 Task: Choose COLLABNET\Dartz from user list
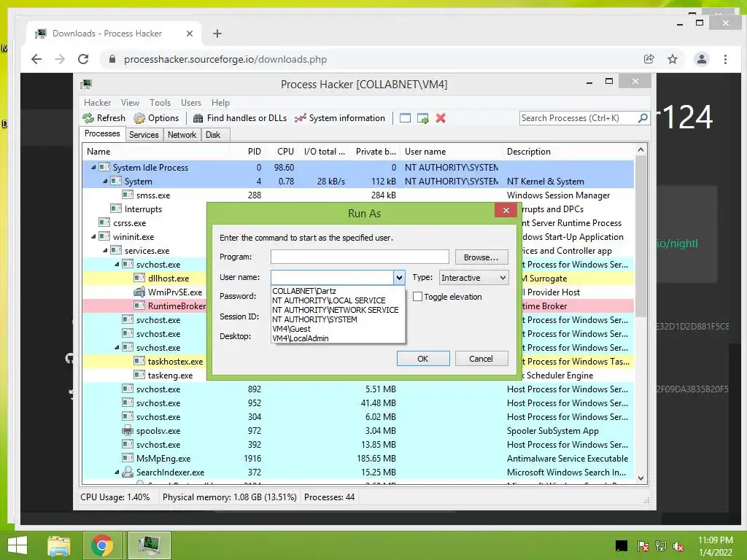click(x=338, y=291)
